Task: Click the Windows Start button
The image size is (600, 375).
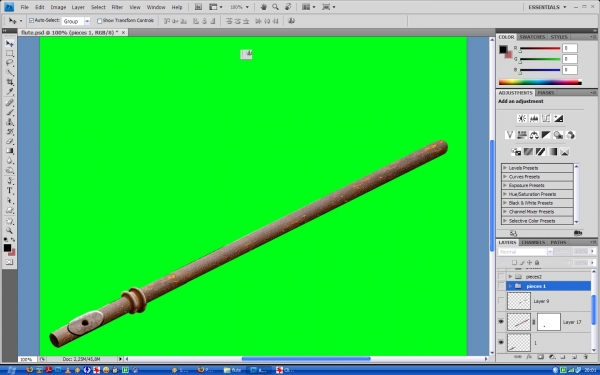Action: [11, 370]
